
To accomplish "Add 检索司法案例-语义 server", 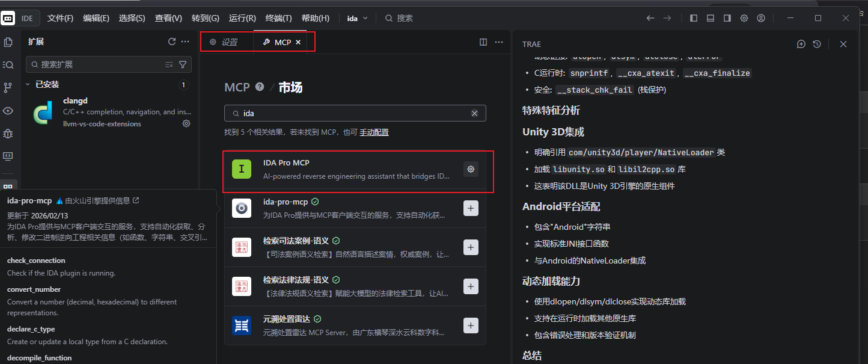I will pos(471,247).
